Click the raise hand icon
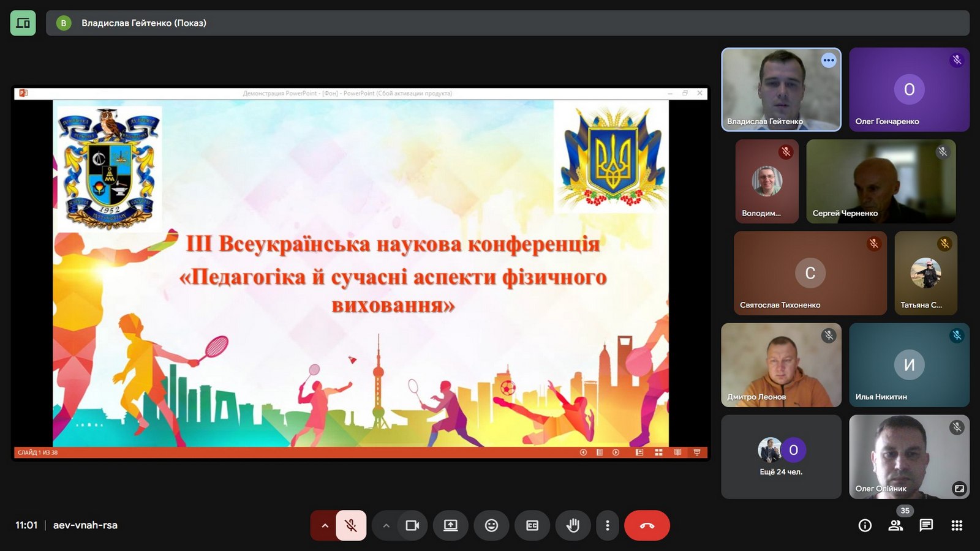Viewport: 980px width, 551px height. pyautogui.click(x=573, y=525)
